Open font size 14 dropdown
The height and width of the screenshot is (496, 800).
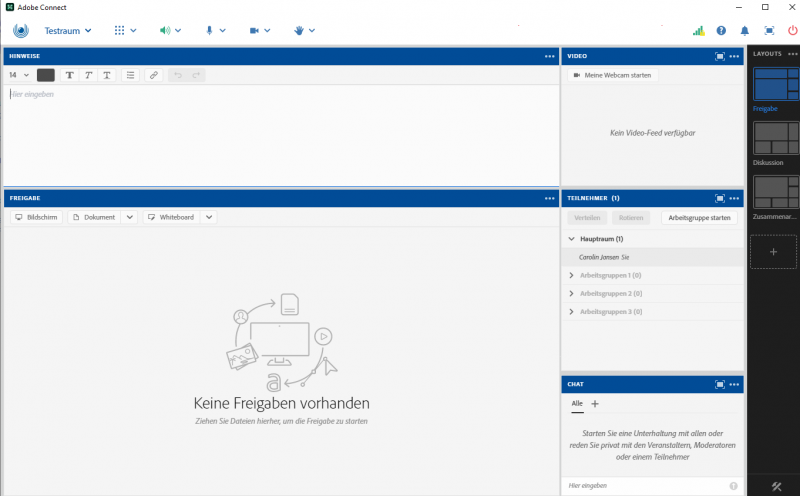(x=19, y=75)
